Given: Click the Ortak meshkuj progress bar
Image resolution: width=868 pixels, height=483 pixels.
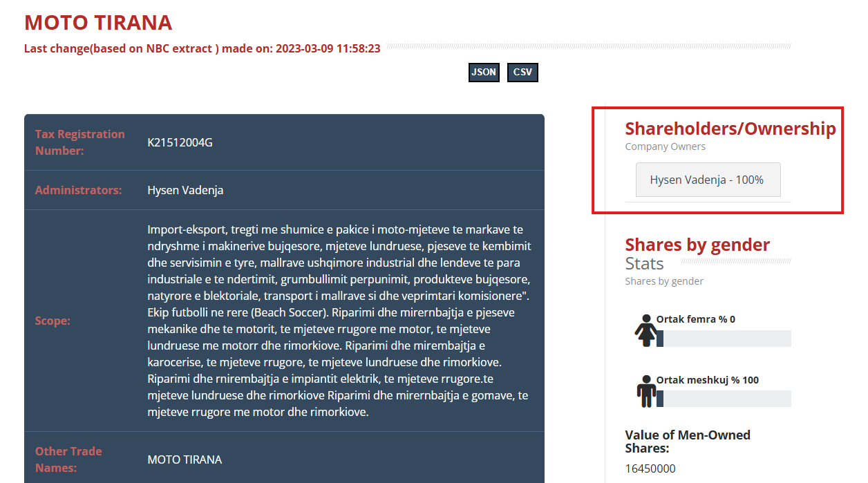Looking at the screenshot, I should (723, 399).
